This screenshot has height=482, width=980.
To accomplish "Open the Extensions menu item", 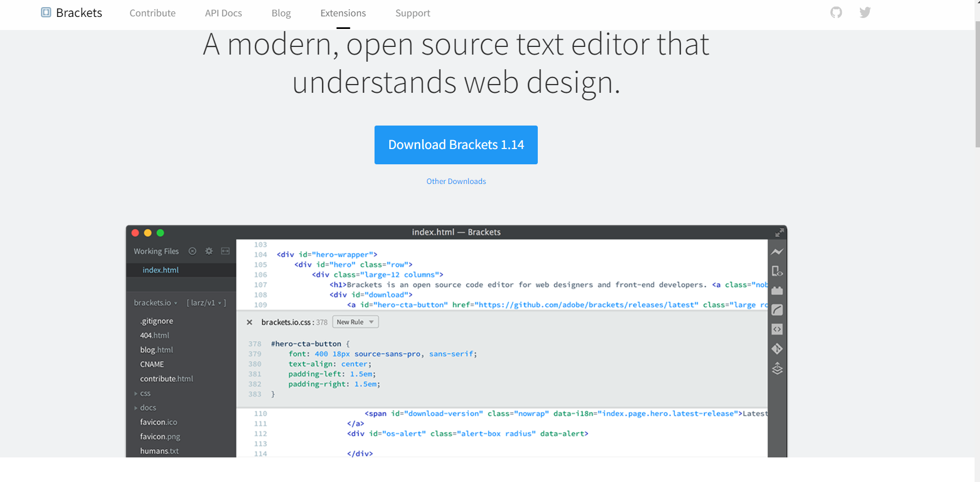I will (x=343, y=13).
